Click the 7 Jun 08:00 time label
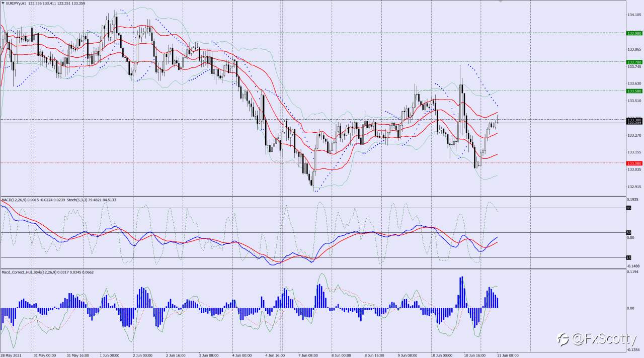The height and width of the screenshot is (358, 644). point(309,355)
